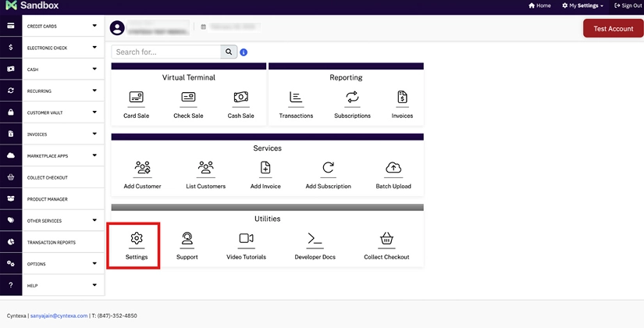Expand the Recurring menu arrow

tap(94, 91)
